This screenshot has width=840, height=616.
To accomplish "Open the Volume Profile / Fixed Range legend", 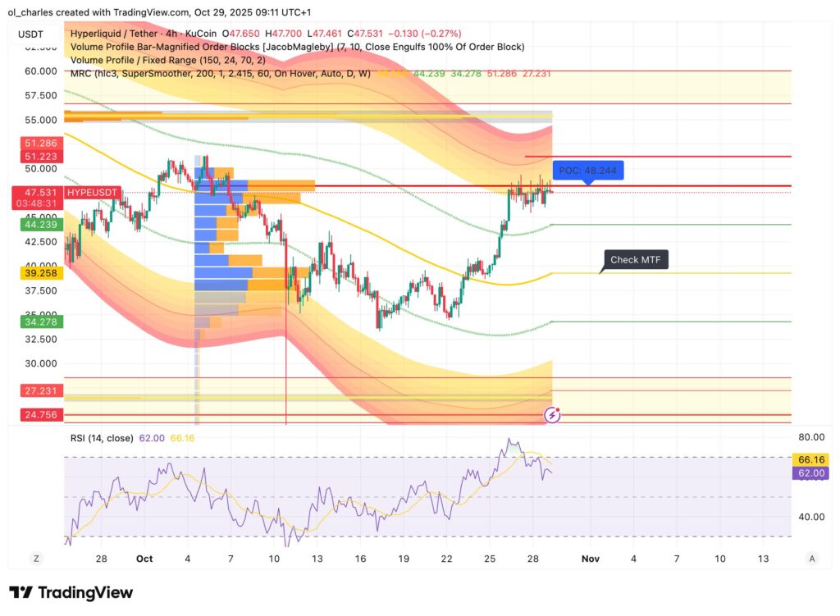I will (167, 60).
